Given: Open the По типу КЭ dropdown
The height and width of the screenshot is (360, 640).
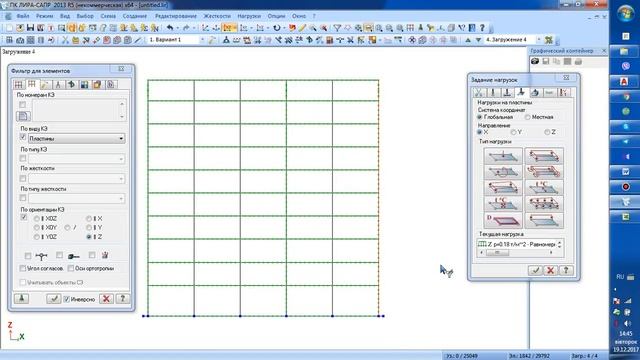Looking at the screenshot, I should click(x=76, y=159).
